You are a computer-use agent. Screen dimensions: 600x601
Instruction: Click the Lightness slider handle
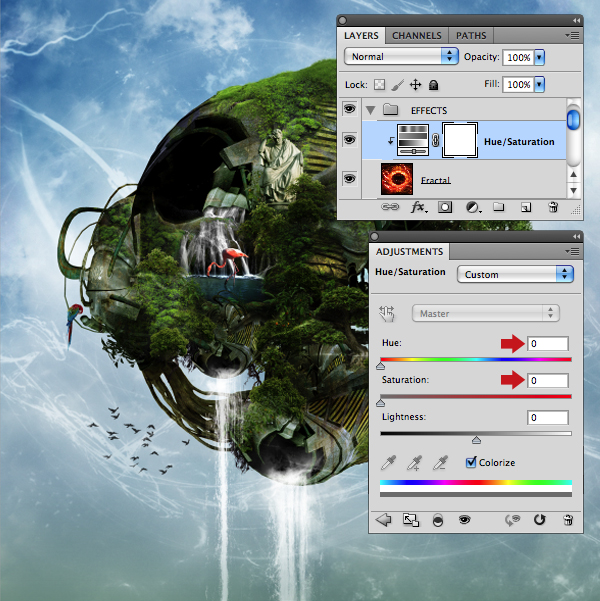tap(476, 440)
